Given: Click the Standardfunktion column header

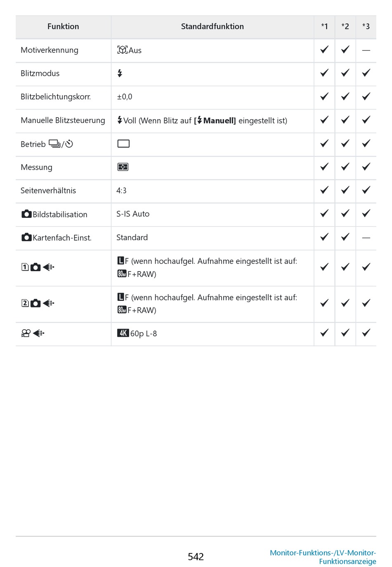Looking at the screenshot, I should click(212, 26).
